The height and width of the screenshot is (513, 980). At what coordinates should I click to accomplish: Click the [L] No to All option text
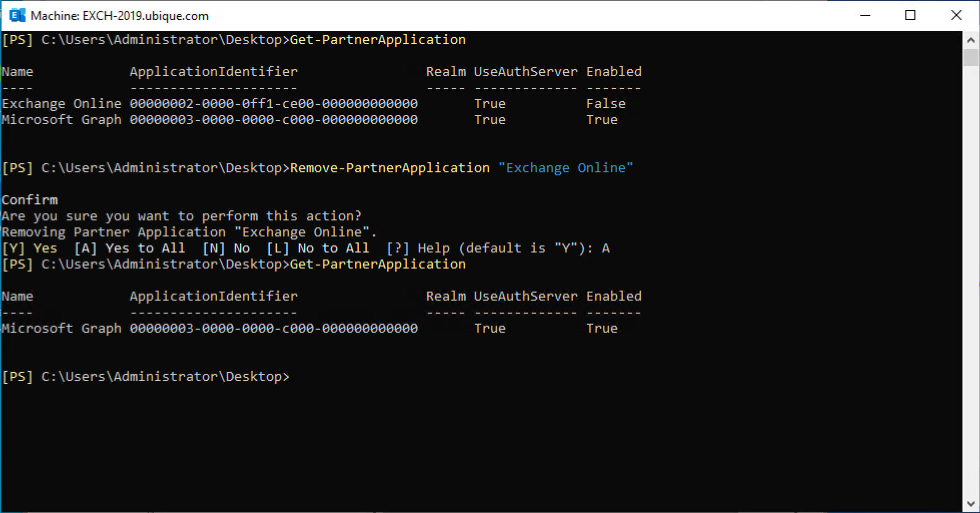pyautogui.click(x=318, y=248)
